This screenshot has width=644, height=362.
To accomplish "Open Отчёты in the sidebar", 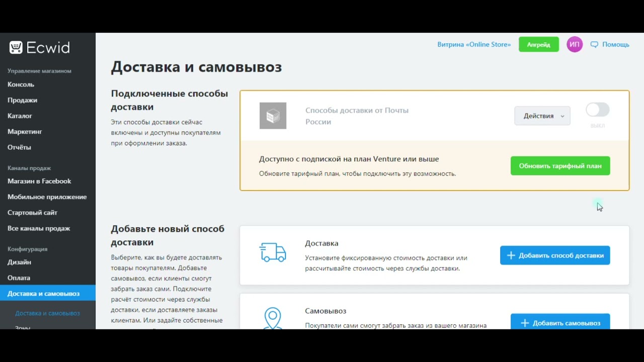I will click(x=19, y=147).
